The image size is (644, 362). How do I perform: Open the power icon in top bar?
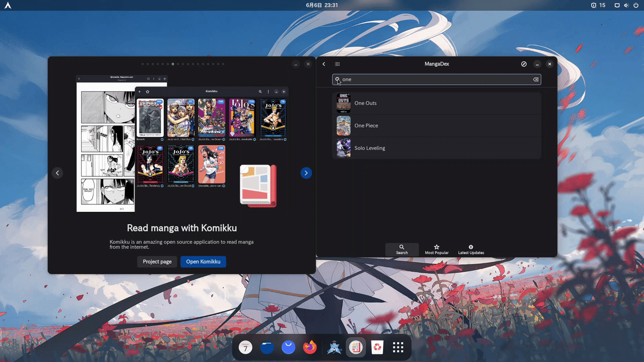[635, 5]
